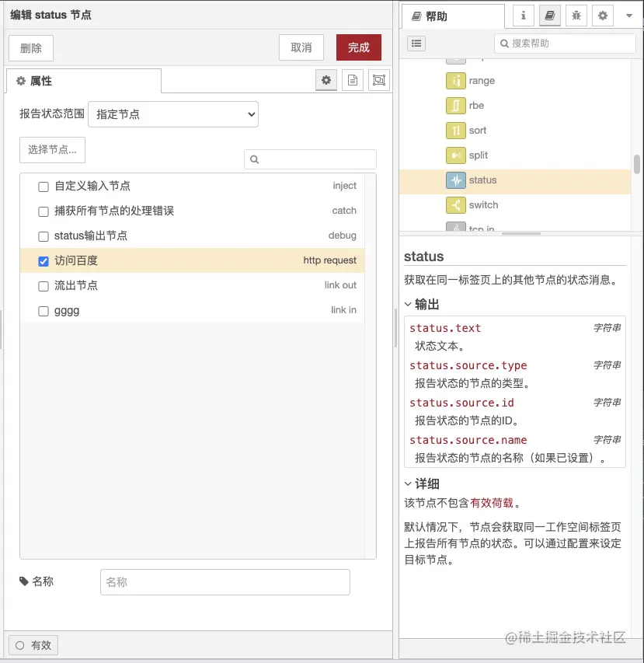Click range node icon in help list
Image resolution: width=644 pixels, height=663 pixels.
[456, 80]
